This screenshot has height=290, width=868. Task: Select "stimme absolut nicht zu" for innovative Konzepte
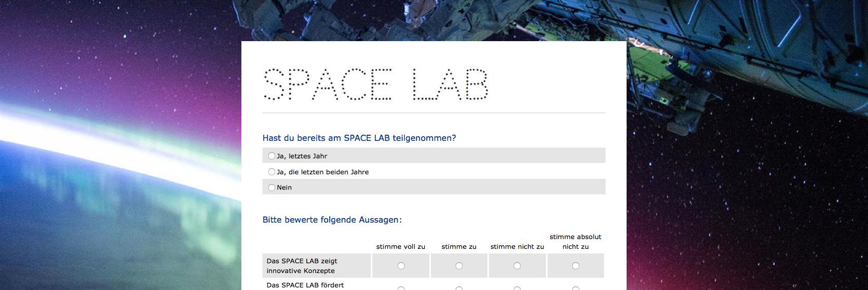click(576, 266)
